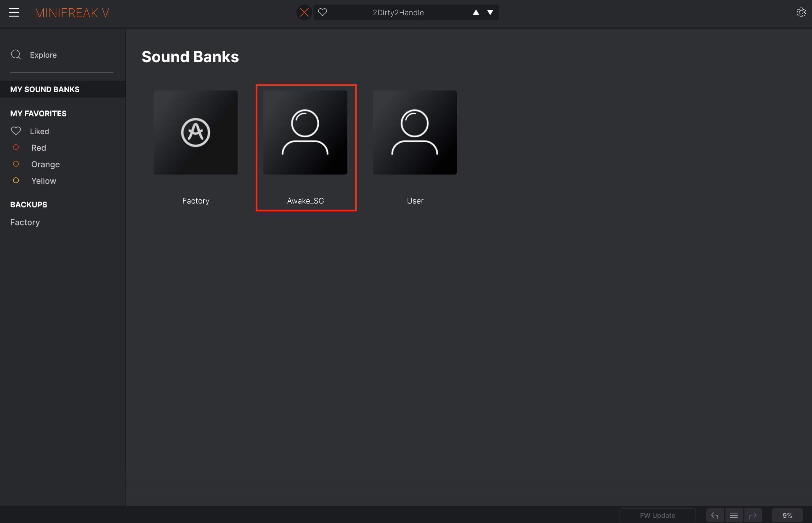This screenshot has width=812, height=523.
Task: Open the Factory backup under BACKUPS
Action: (25, 222)
